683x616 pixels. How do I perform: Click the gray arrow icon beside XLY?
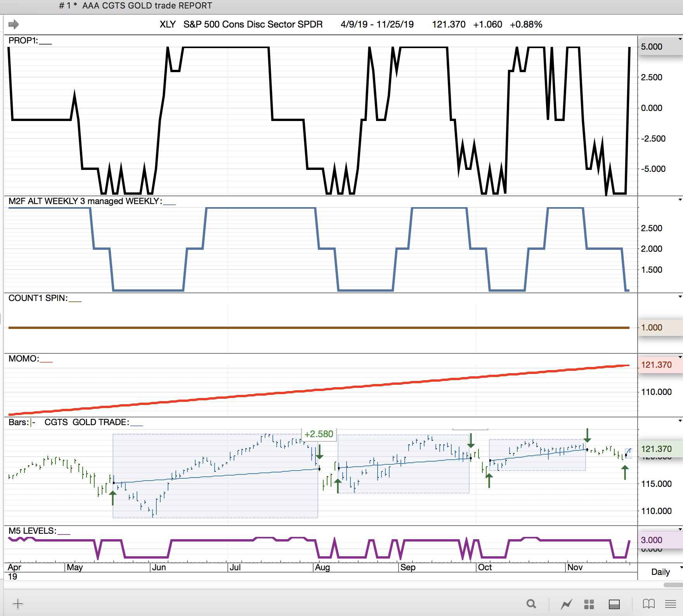(x=14, y=24)
